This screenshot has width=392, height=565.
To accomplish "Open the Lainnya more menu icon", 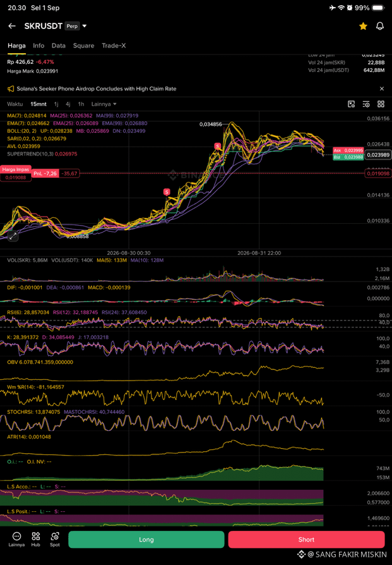I will [x=16, y=539].
